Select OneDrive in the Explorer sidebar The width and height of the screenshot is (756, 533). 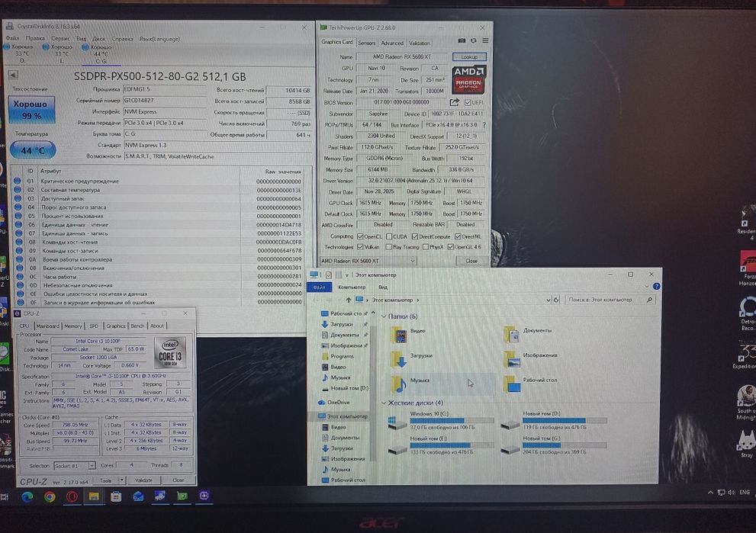(339, 402)
